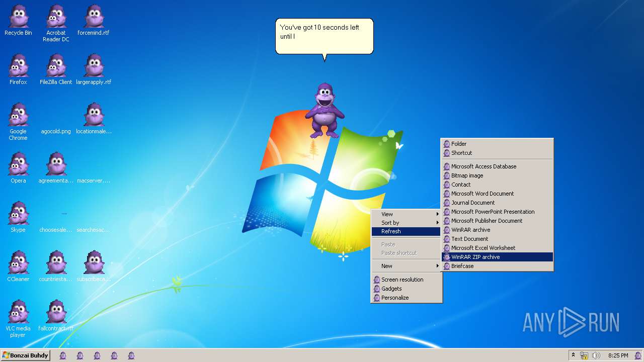This screenshot has width=644, height=362.
Task: Select the countriesta… desktop file
Action: click(x=56, y=266)
